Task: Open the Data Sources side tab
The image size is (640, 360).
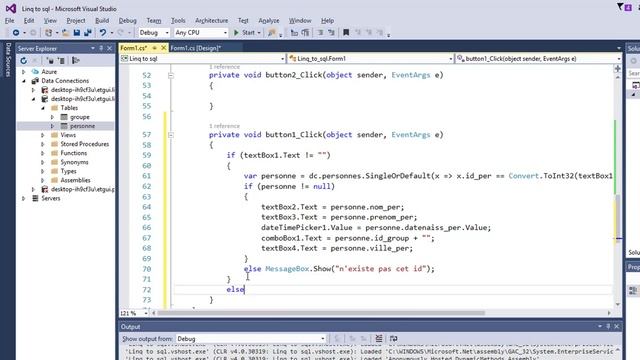Action: pos(8,60)
